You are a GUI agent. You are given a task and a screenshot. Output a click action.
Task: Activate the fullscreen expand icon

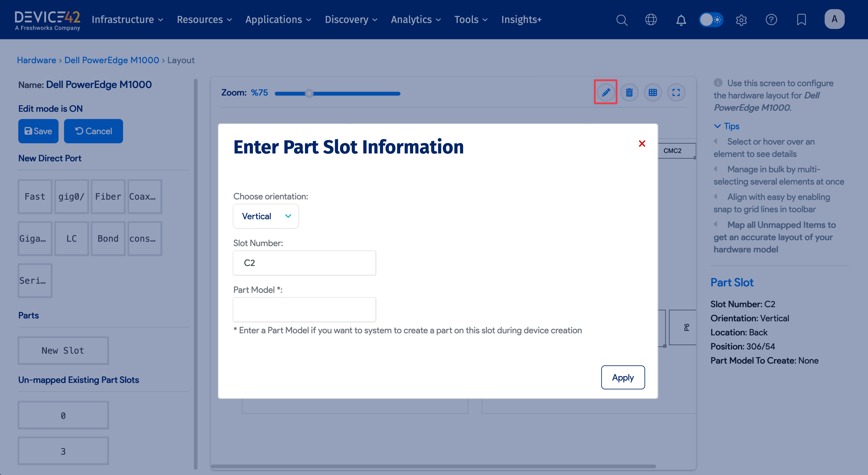[676, 92]
